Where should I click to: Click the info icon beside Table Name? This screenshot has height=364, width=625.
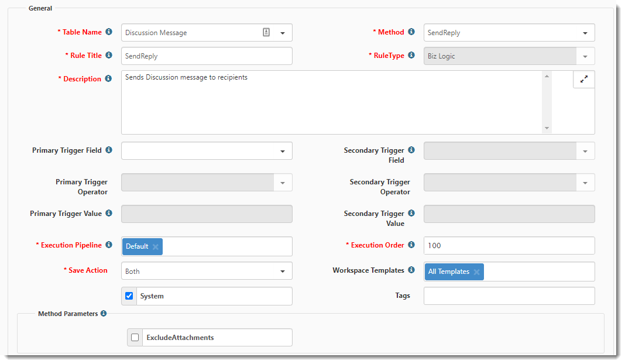(x=109, y=32)
